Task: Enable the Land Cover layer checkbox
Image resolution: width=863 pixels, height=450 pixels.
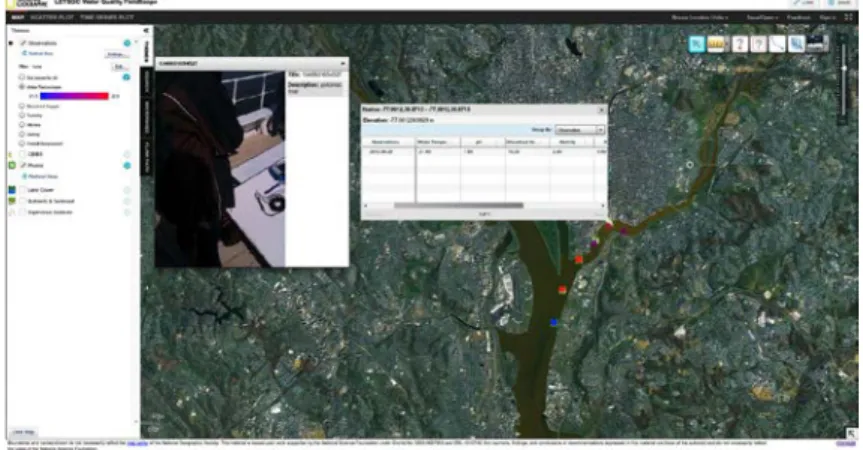Action: coord(23,190)
